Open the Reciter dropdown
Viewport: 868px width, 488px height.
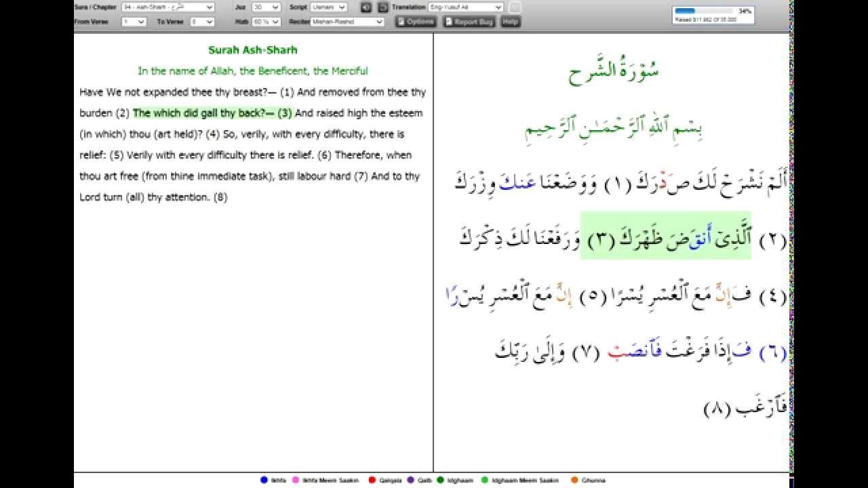[x=347, y=22]
